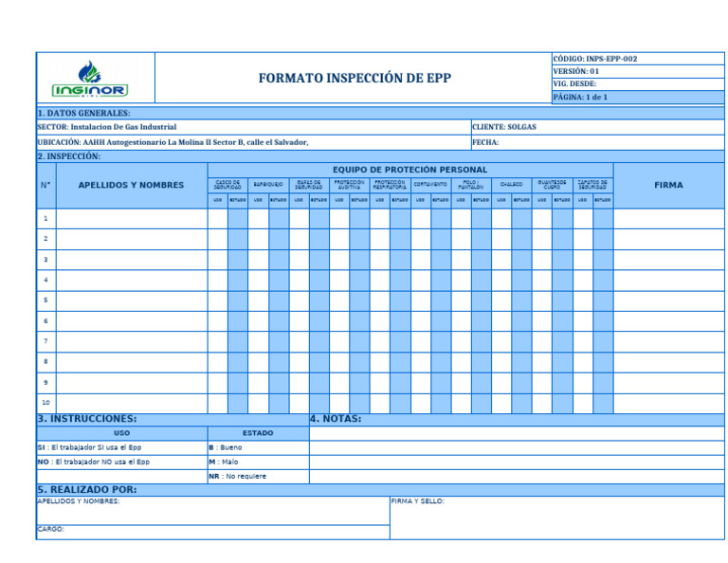Click the 3. INSTRUCCIONES section header
The width and height of the screenshot is (728, 563).
(173, 419)
